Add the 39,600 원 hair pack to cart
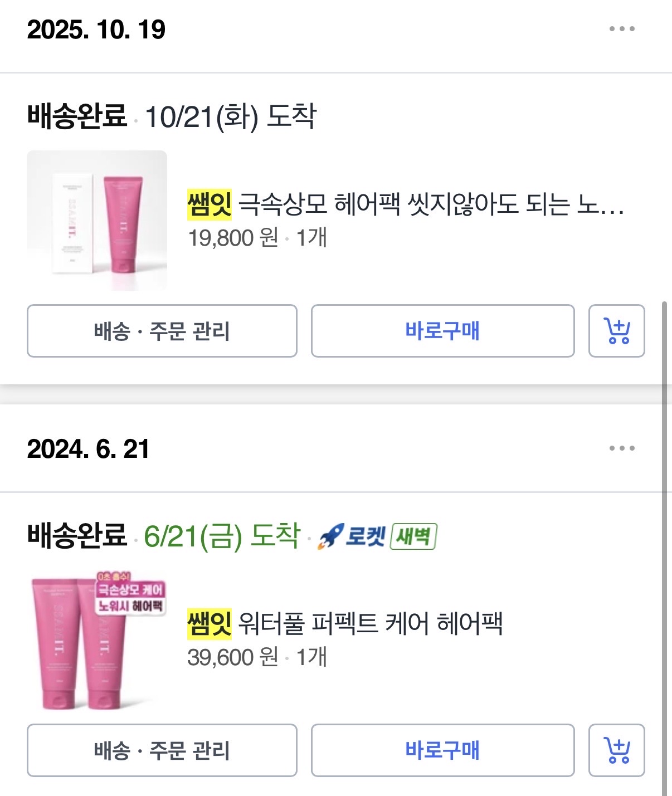Screen dimensions: 672x796 (617, 750)
